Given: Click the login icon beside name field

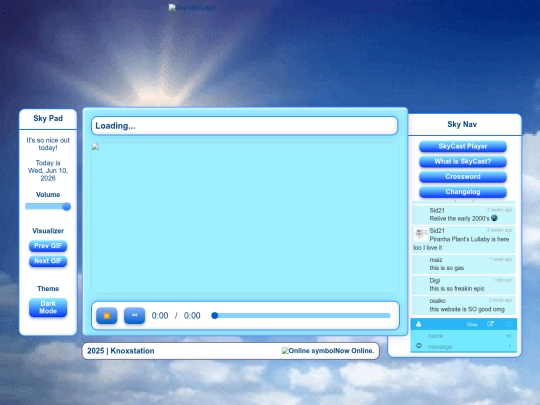Looking at the screenshot, I should click(x=509, y=336).
